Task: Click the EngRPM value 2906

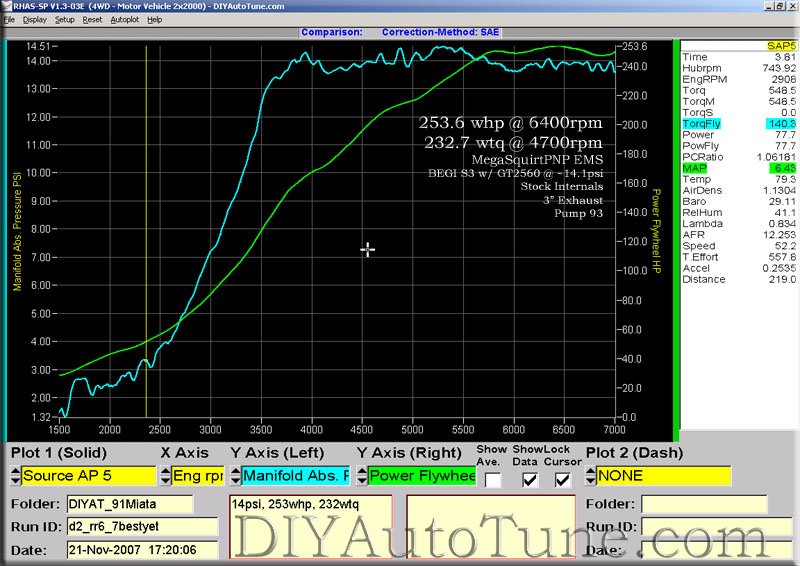Action: [784, 80]
